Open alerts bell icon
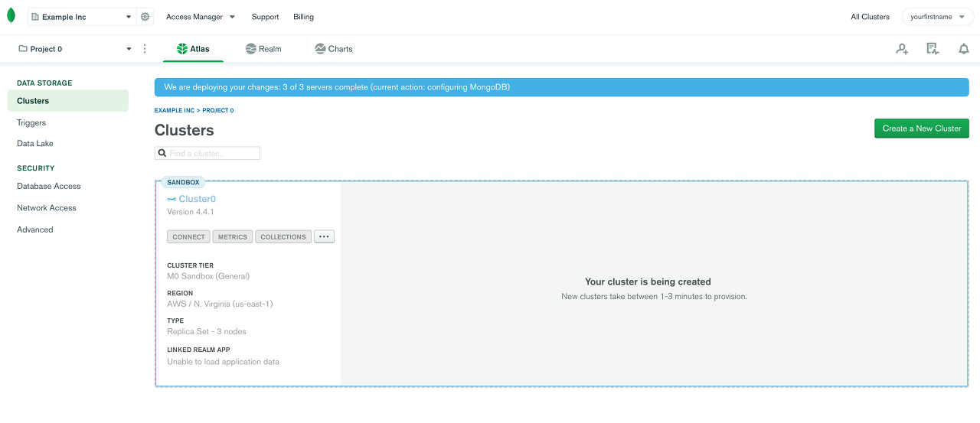The width and height of the screenshot is (980, 423). coord(964,49)
